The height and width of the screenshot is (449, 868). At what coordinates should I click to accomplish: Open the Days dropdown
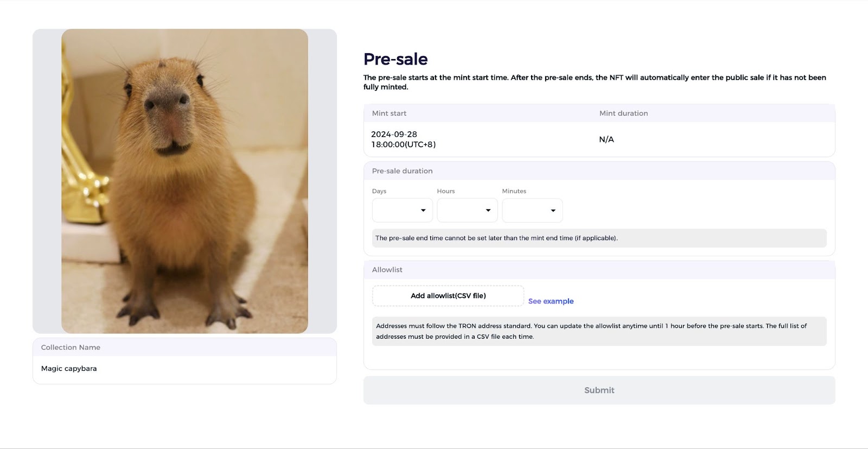click(402, 210)
